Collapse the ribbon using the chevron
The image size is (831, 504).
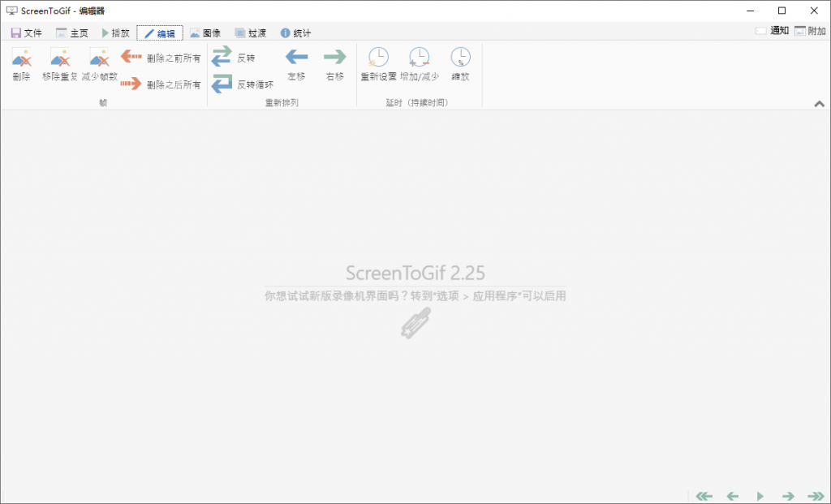820,104
